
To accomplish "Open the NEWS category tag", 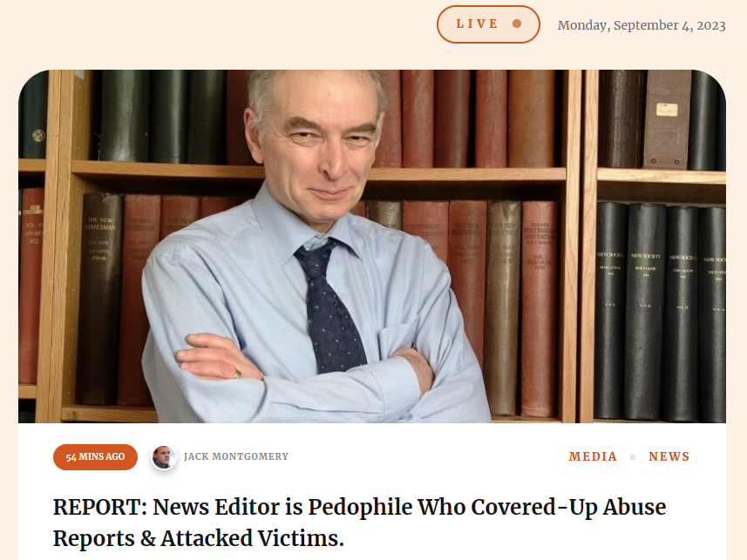I will (x=669, y=456).
